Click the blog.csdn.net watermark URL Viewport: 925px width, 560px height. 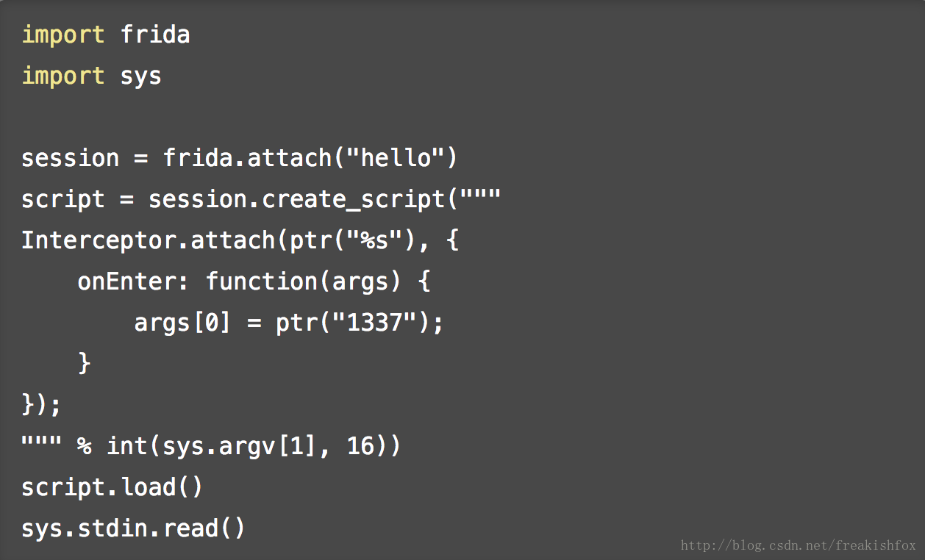pyautogui.click(x=798, y=545)
